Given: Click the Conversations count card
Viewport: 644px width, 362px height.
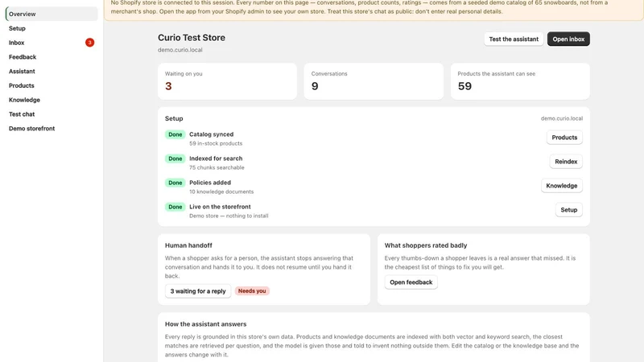Looking at the screenshot, I should coord(374,81).
